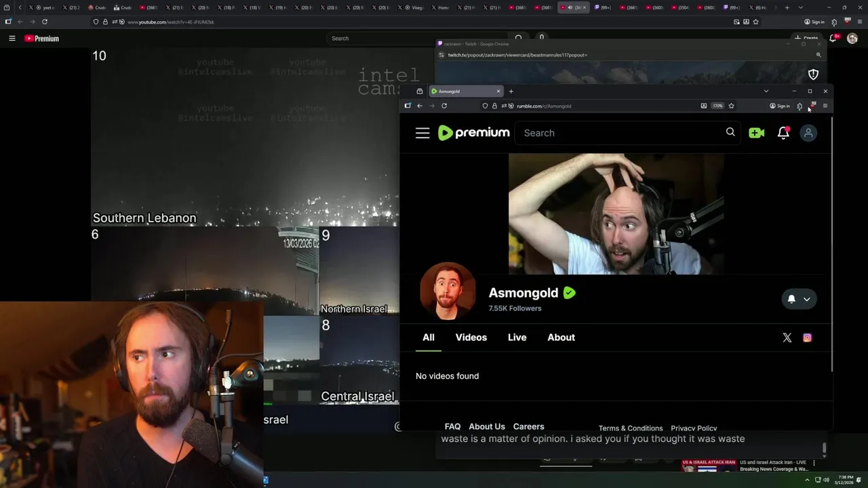Reset the 170% zoom indicator in Rumble address bar

click(x=717, y=106)
